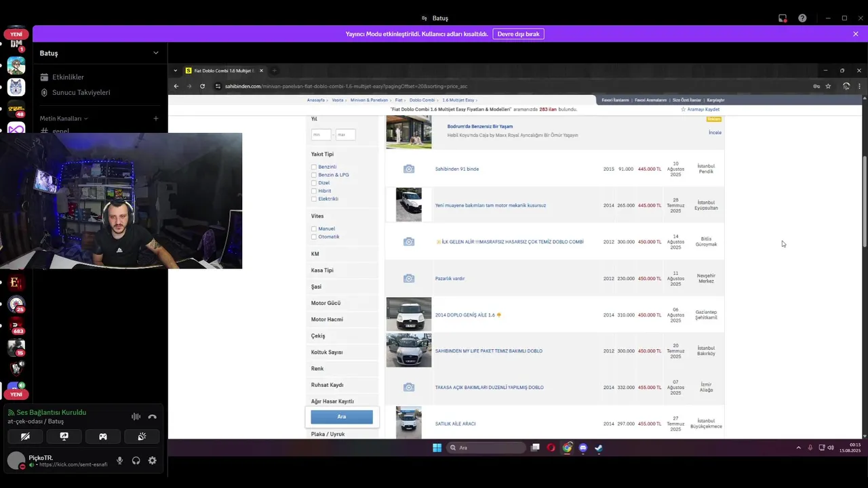Open Discord user settings gear
The image size is (868, 488).
click(x=153, y=460)
